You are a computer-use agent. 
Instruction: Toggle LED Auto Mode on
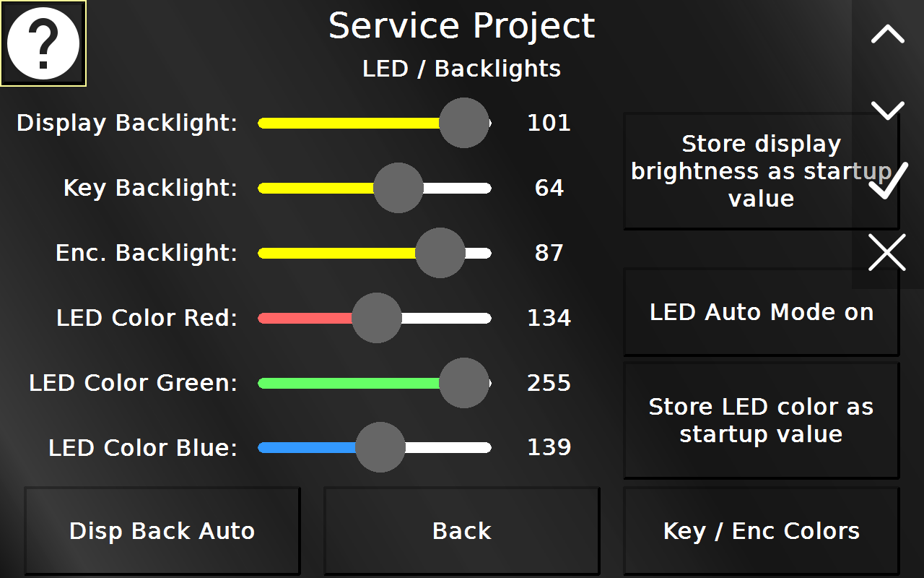tap(760, 312)
